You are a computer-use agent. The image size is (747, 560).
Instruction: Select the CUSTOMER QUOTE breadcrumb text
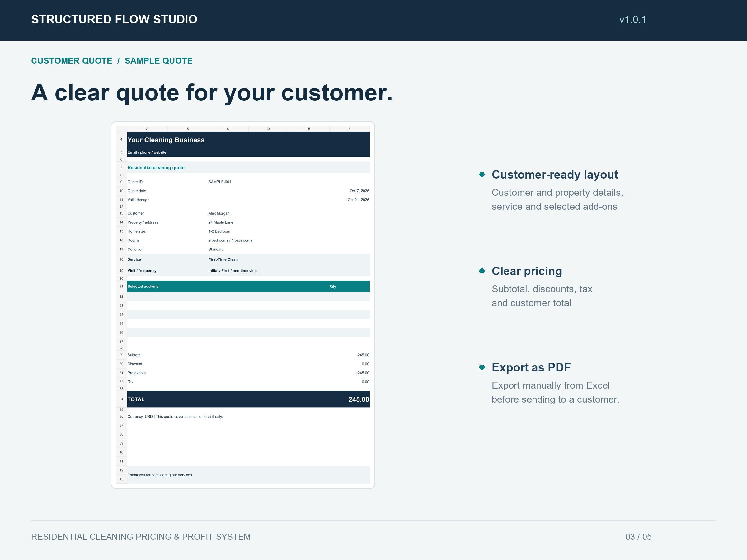tap(72, 61)
